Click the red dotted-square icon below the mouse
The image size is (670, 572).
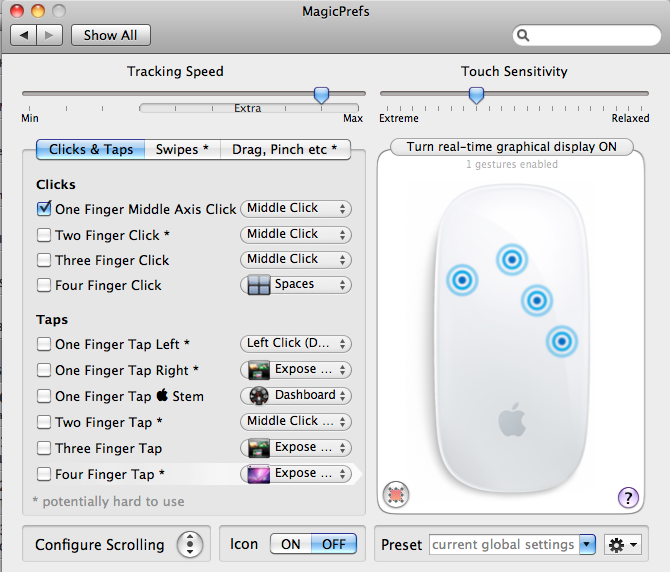click(396, 495)
